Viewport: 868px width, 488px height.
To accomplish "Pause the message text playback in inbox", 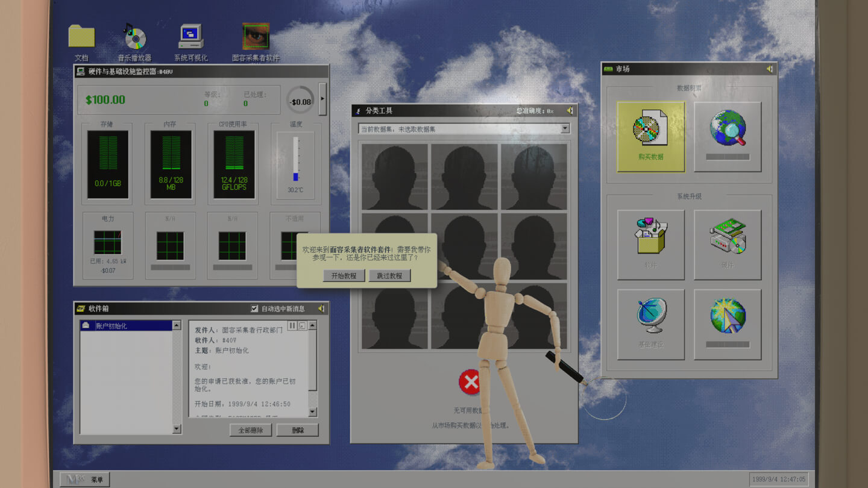I will tap(292, 326).
